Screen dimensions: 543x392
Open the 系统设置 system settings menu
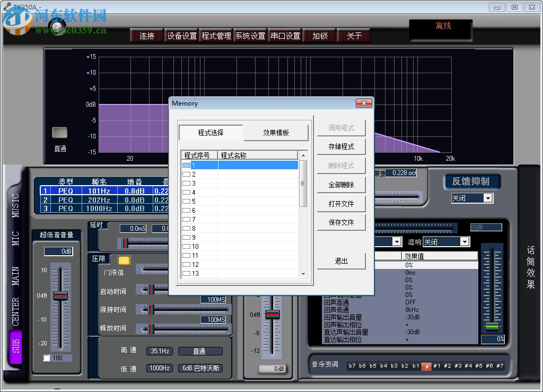click(250, 36)
